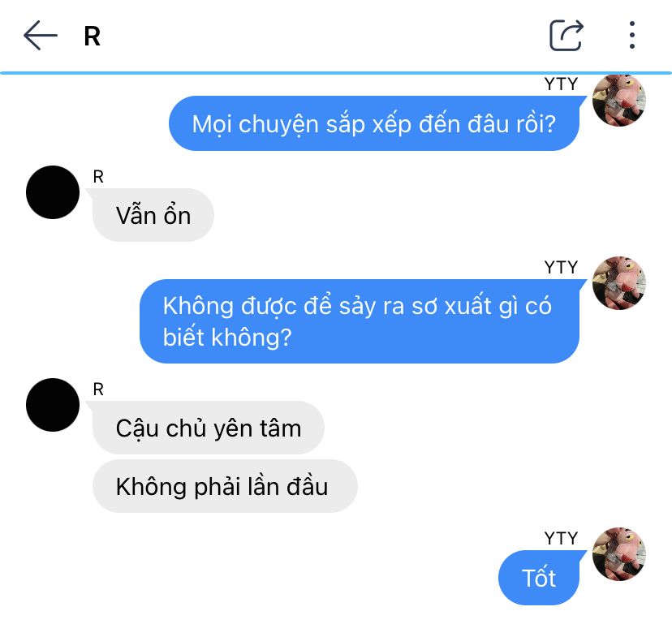
Task: Open the three-dot more options menu
Action: [x=631, y=35]
